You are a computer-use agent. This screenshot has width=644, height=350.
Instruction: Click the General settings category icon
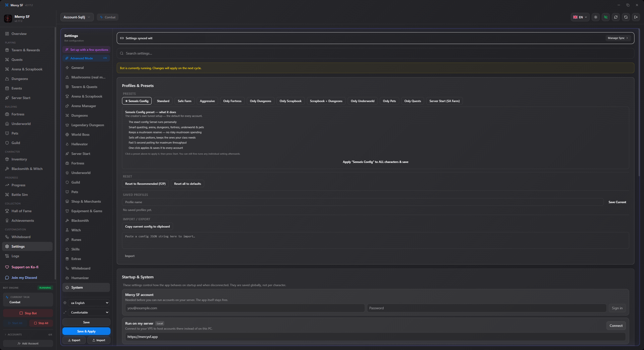tap(67, 68)
